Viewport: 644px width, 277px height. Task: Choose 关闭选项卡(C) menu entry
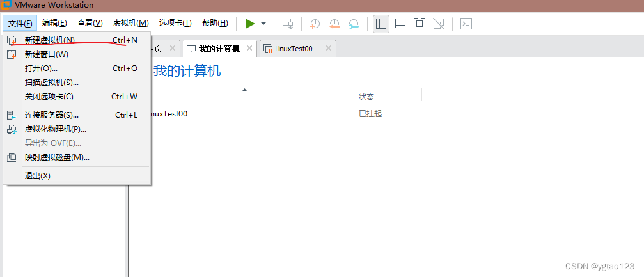coord(77,97)
